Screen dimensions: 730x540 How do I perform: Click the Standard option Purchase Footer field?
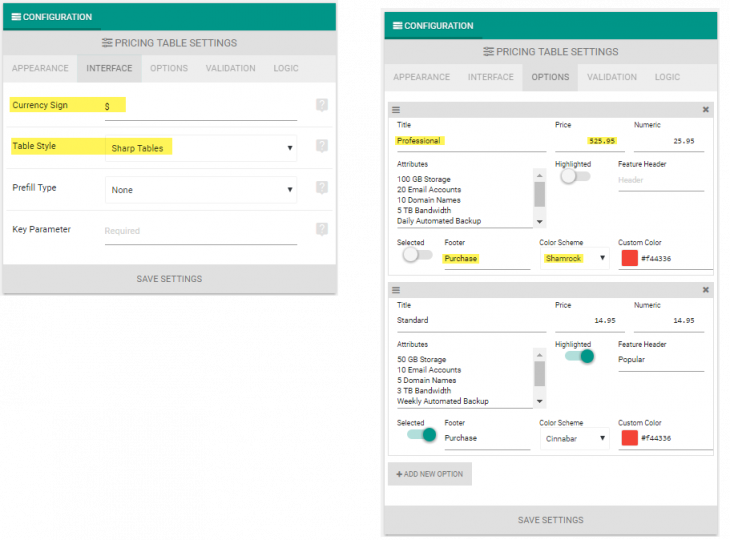tap(487, 439)
